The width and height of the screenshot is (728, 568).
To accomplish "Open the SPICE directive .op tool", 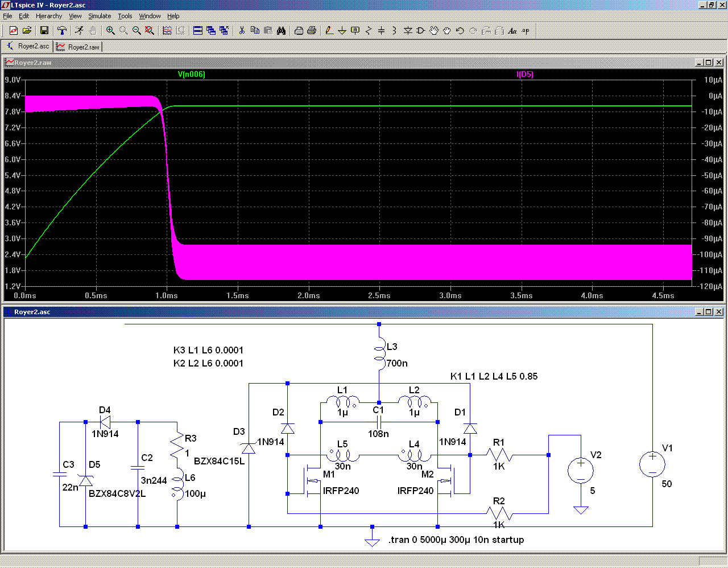I will tap(526, 31).
